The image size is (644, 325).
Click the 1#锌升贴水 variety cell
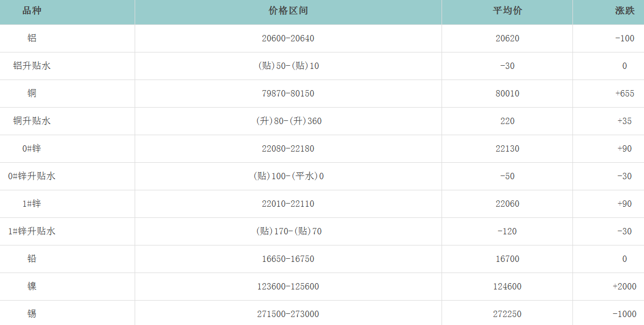[32, 232]
